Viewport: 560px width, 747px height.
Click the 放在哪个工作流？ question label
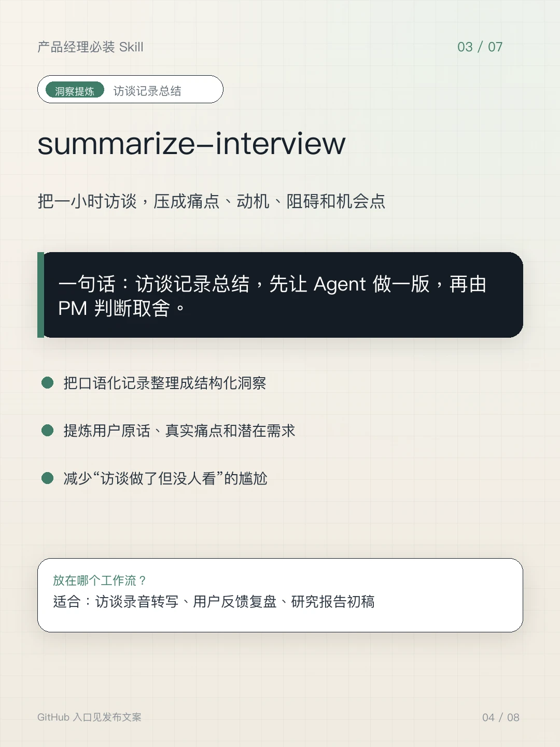[100, 580]
